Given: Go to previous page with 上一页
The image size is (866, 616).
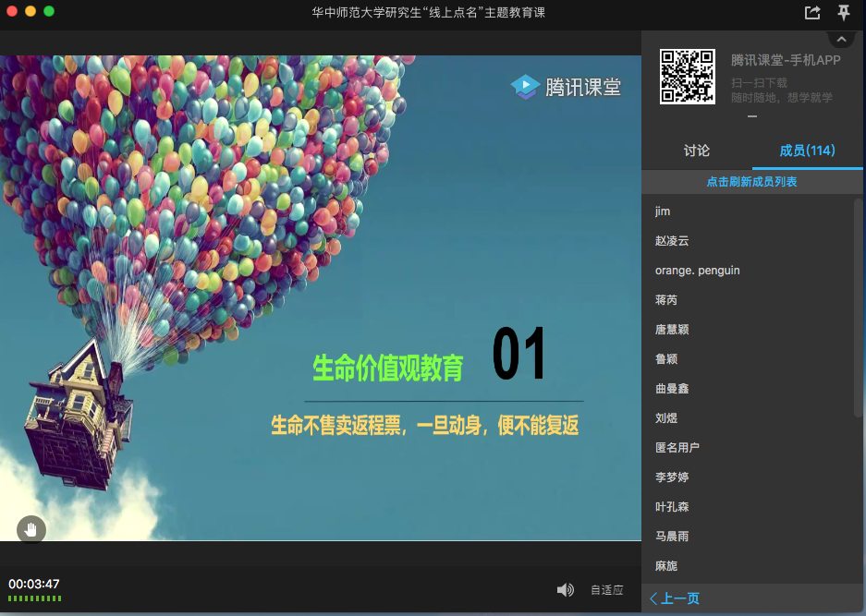Looking at the screenshot, I should (675, 598).
